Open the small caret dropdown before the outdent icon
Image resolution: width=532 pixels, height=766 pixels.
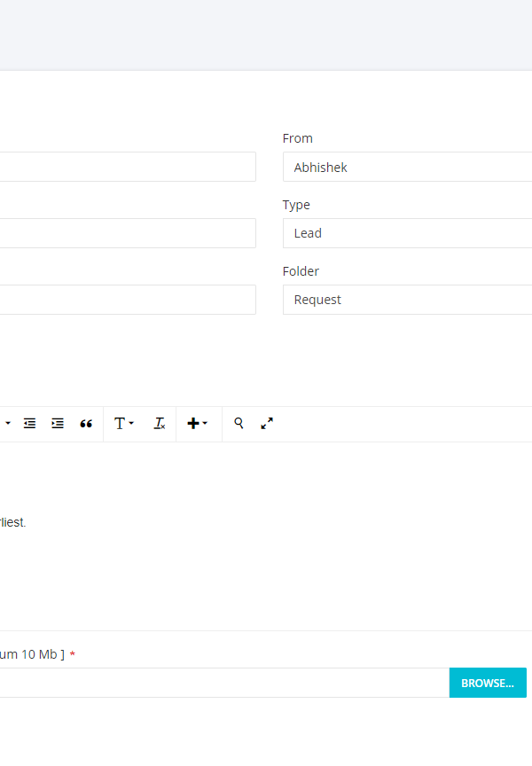pos(8,423)
